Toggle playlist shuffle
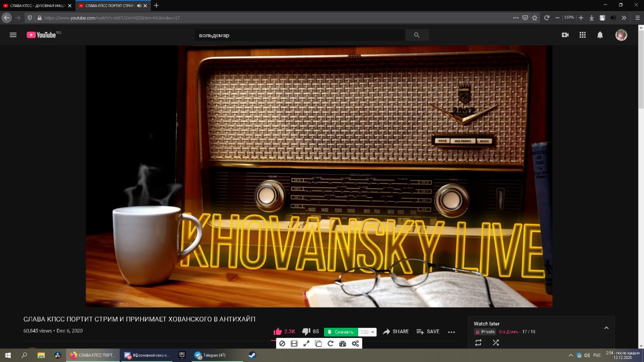644x362 pixels. pyautogui.click(x=496, y=342)
